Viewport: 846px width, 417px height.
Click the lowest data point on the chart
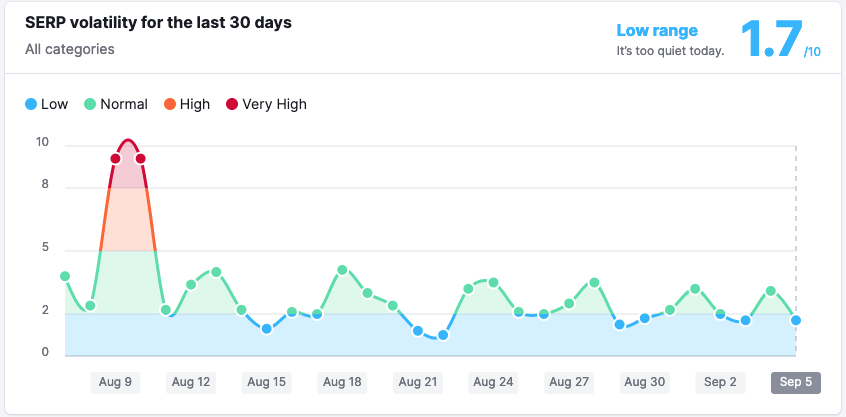coord(443,335)
